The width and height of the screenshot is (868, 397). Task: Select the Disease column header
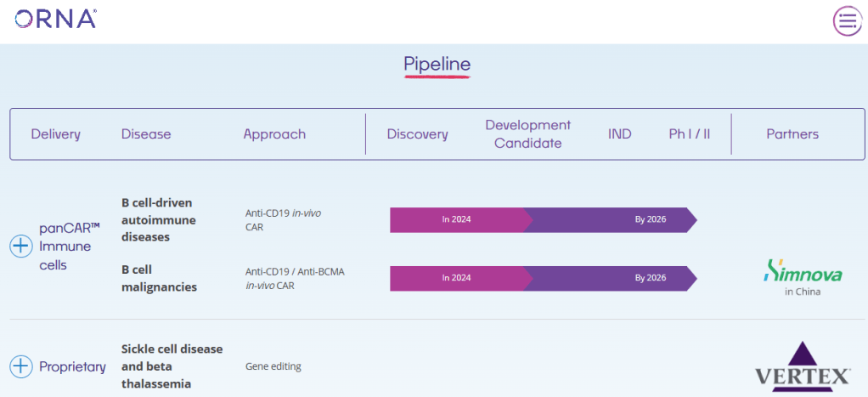146,134
